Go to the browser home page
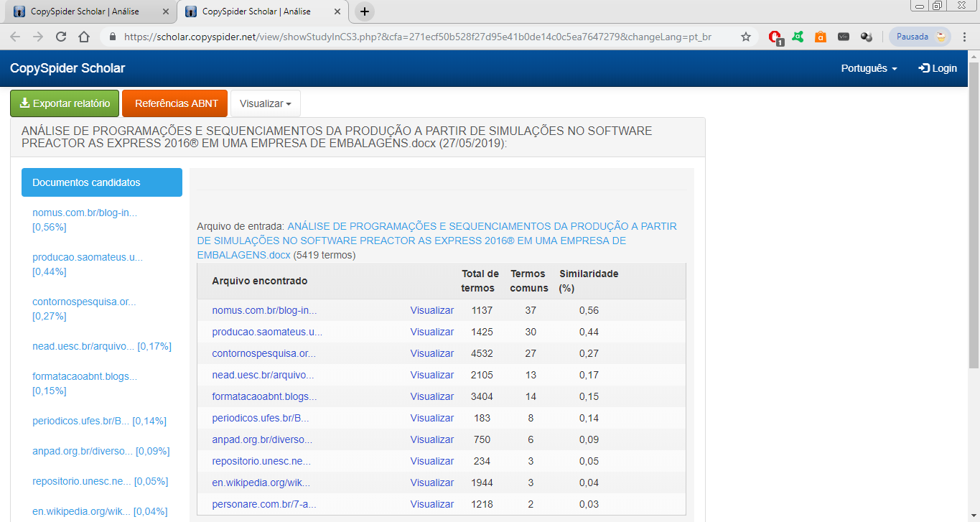This screenshot has height=522, width=980. [84, 37]
